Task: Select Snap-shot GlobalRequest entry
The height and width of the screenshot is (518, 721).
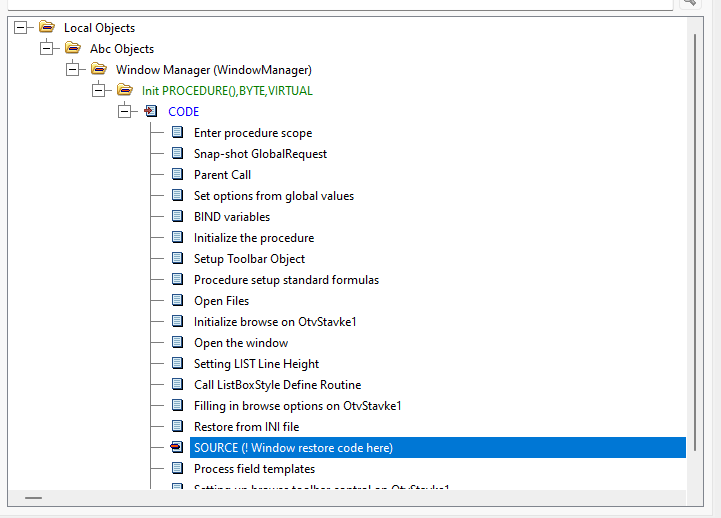Action: [260, 154]
